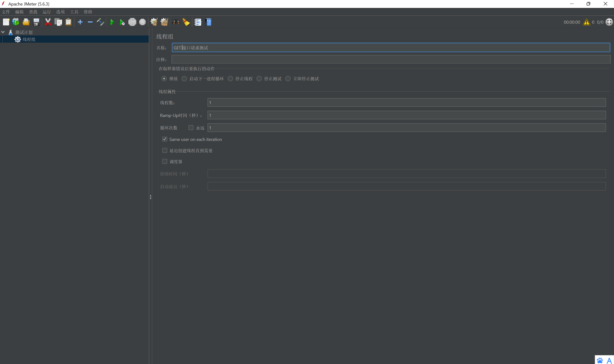Click the Search binoculars icon
614x364 pixels.
pos(176,22)
